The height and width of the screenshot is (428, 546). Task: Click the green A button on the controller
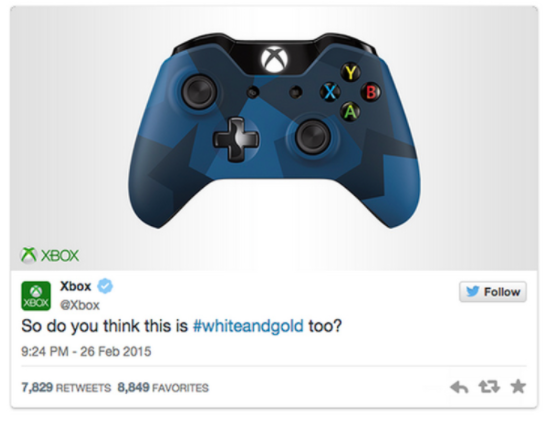350,112
